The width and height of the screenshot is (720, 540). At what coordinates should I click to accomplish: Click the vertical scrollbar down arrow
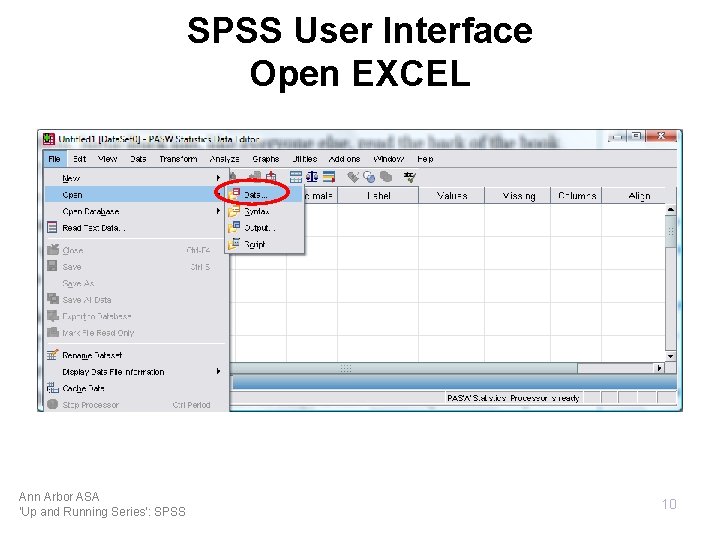pyautogui.click(x=670, y=356)
